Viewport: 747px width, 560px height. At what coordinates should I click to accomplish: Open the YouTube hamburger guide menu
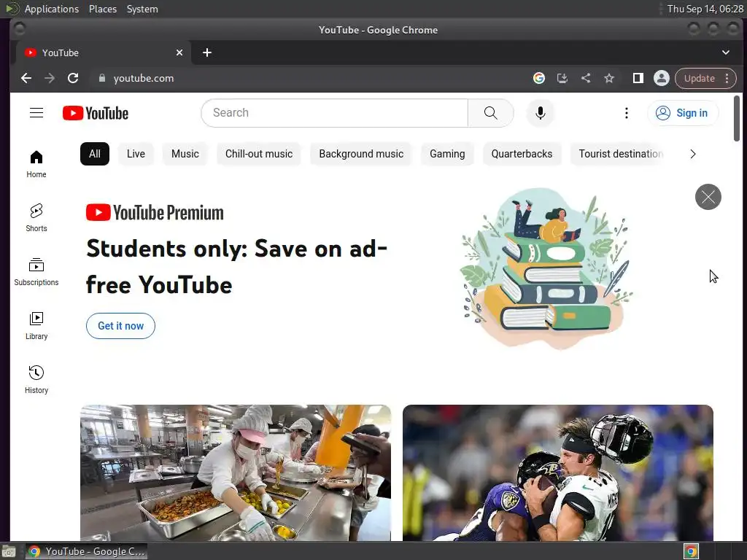click(x=36, y=113)
